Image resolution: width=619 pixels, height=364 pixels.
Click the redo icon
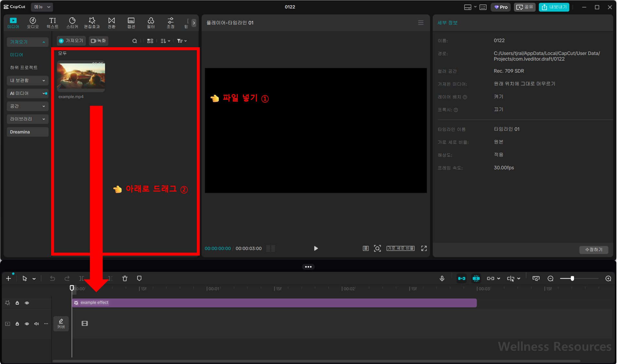[x=67, y=278]
